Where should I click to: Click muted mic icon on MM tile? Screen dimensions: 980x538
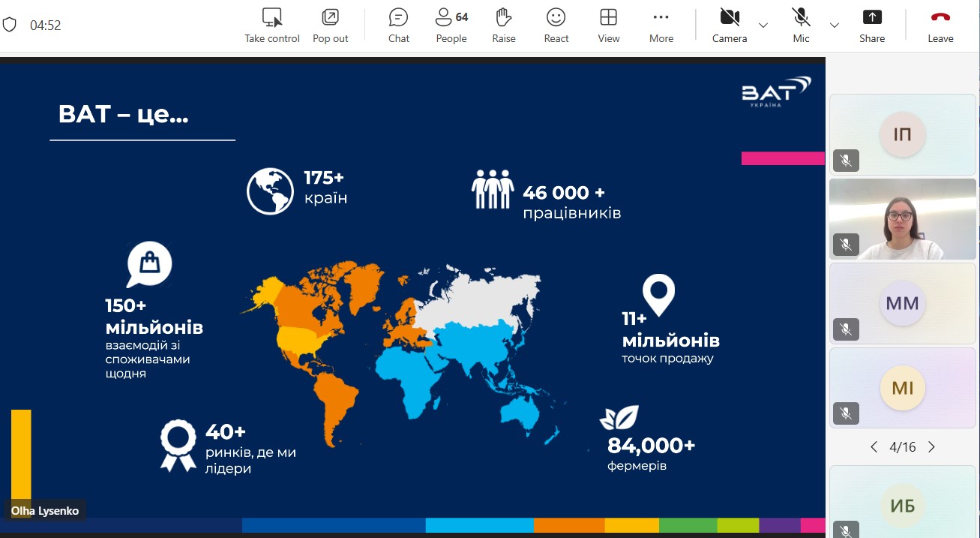pyautogui.click(x=846, y=329)
